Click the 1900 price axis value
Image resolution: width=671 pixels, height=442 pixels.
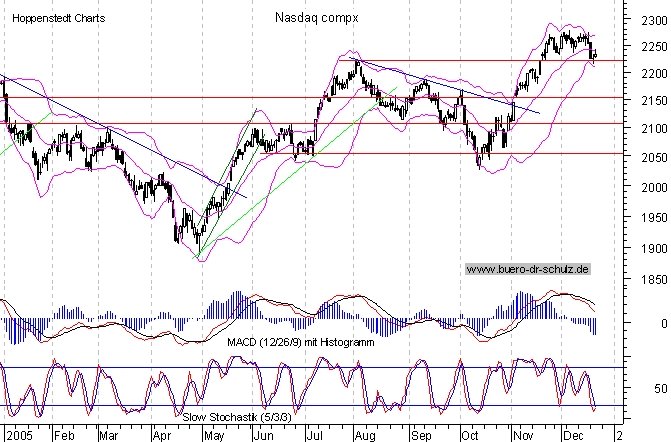click(654, 249)
